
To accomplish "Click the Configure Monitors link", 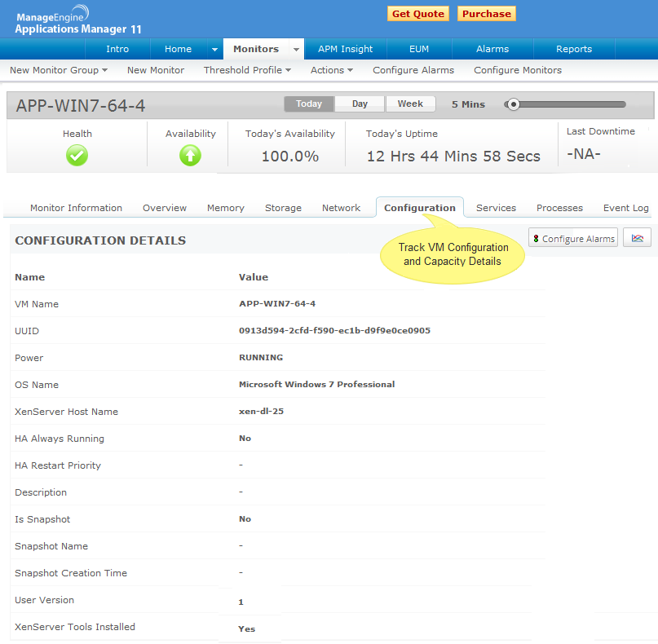I will coord(518,70).
